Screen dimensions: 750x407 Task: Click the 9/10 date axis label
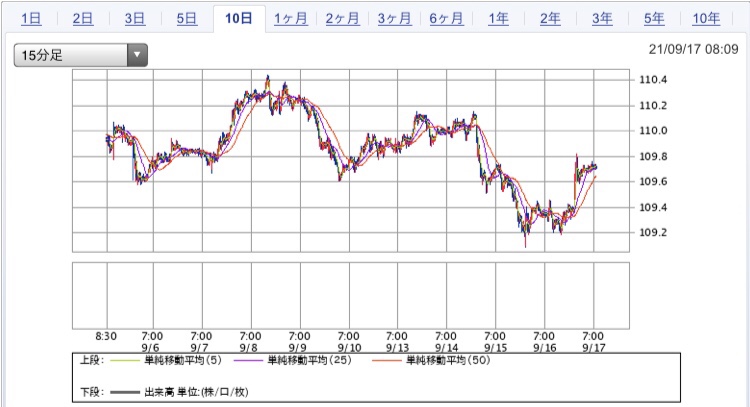click(x=349, y=348)
